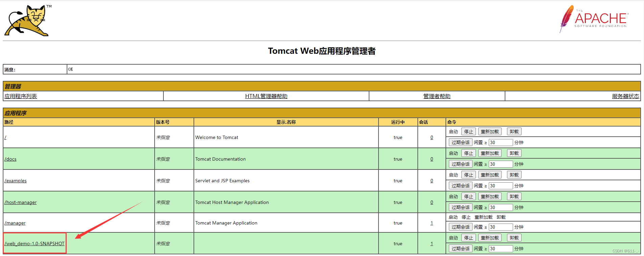This screenshot has width=644, height=256.
Task: Click 停止 button for /docs application
Action: pos(468,153)
